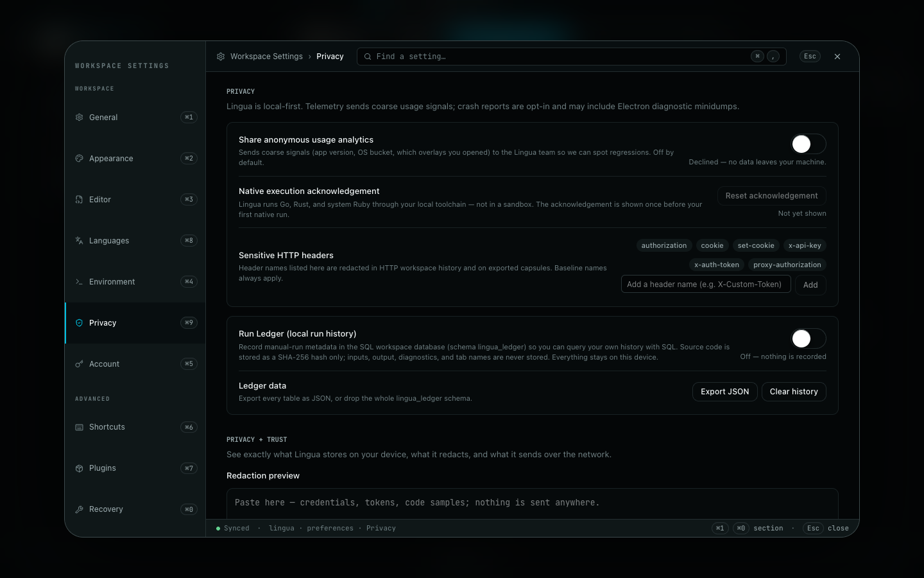Open the Plugins settings section
924x578 pixels.
coord(135,468)
